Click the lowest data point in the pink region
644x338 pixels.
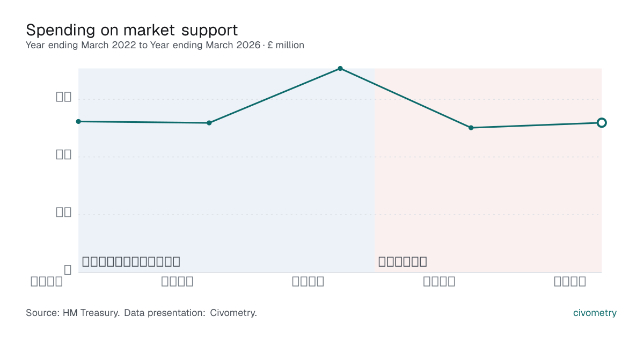tap(471, 128)
